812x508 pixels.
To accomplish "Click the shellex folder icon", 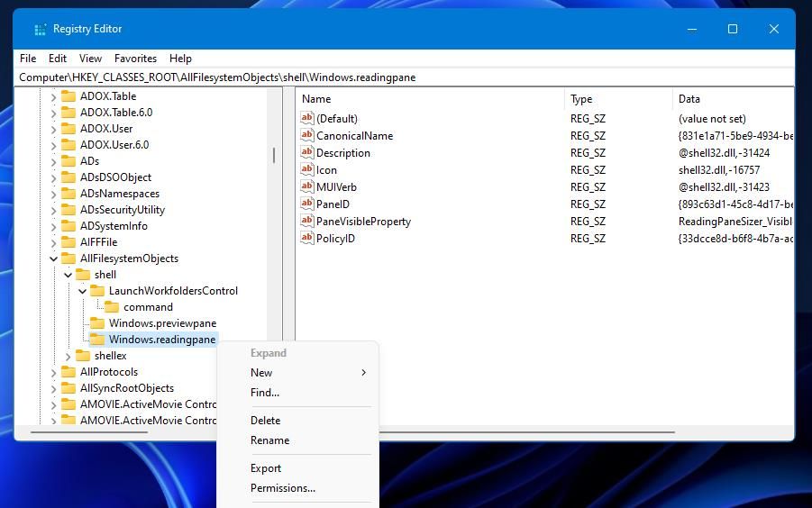I will (x=83, y=356).
